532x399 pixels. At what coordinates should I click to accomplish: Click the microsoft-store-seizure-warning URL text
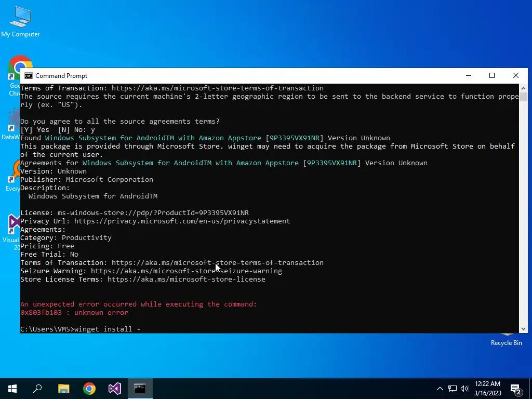187,271
